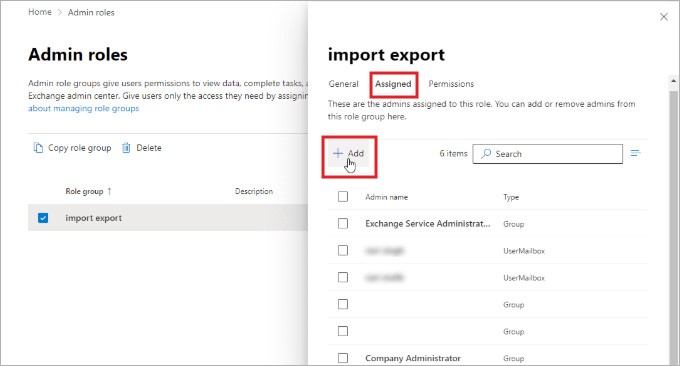Check the Exchange Service Administrator row checkbox
Viewport: 680px width, 366px height.
click(343, 224)
